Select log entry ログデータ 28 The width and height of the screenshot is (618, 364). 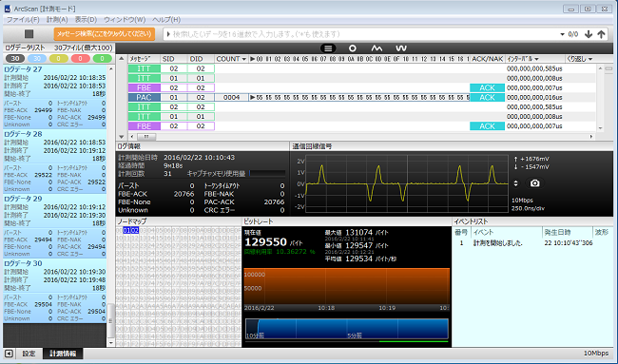55,162
